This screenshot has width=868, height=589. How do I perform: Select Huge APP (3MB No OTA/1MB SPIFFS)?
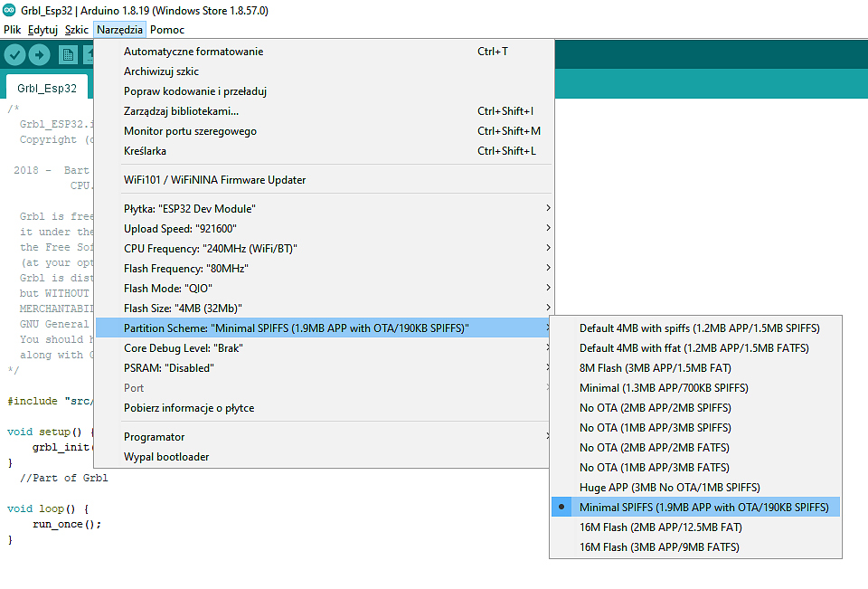tap(696, 489)
